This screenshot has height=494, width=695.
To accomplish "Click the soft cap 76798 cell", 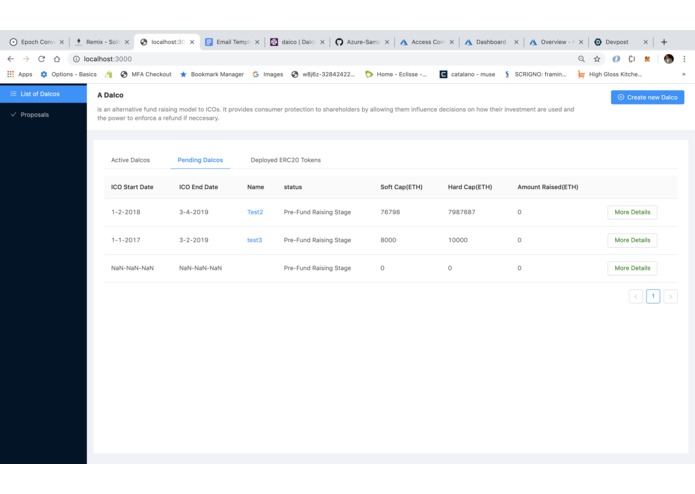I will point(390,212).
